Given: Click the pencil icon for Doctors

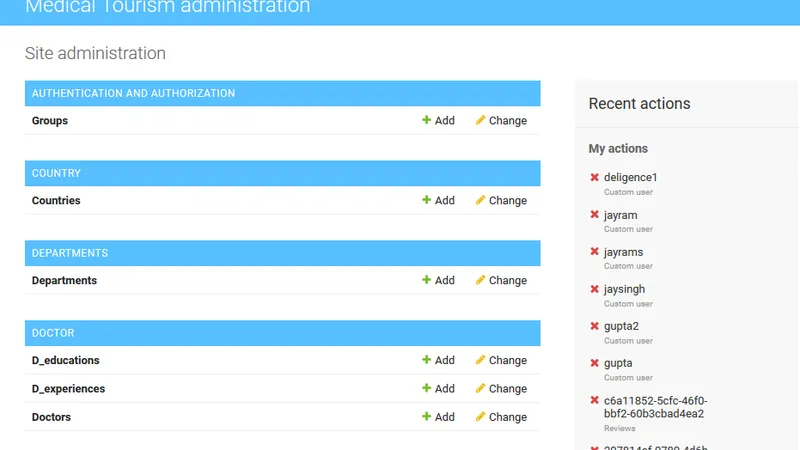Looking at the screenshot, I should (480, 416).
